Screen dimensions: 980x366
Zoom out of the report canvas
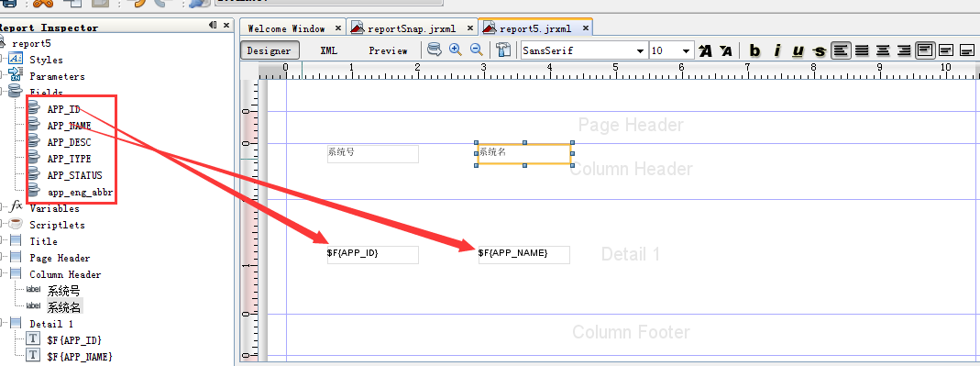pyautogui.click(x=477, y=50)
